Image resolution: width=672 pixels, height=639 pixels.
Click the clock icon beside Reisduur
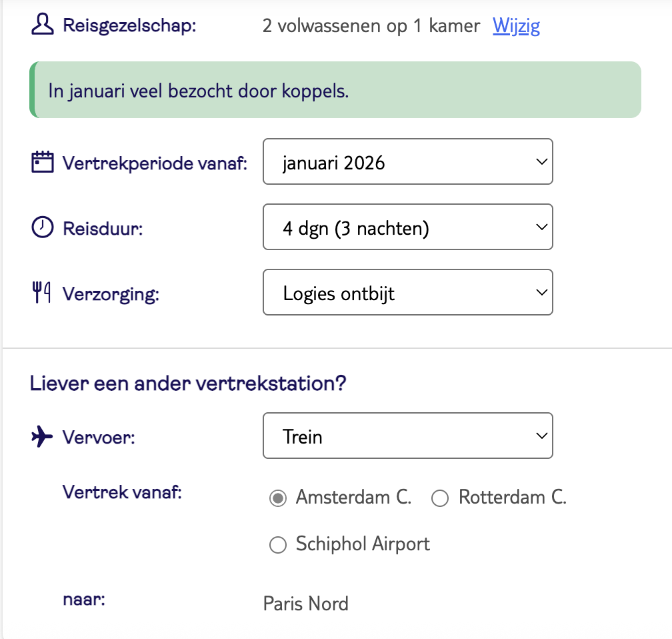tap(42, 227)
